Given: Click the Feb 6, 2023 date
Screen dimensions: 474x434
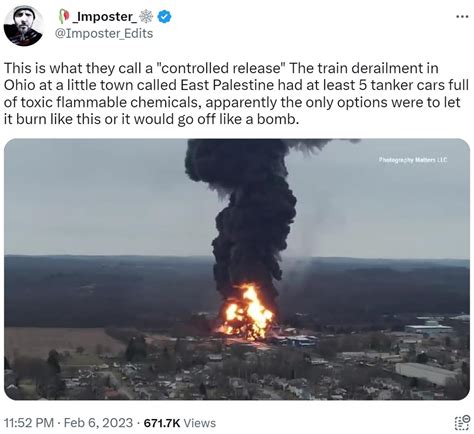Looking at the screenshot, I should click(x=98, y=423).
